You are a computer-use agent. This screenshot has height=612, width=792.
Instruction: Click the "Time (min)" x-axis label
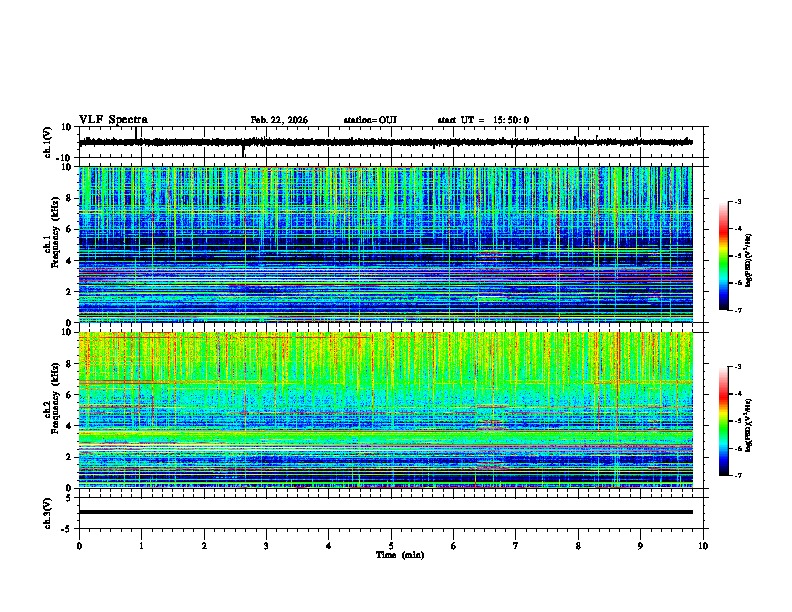(400, 555)
